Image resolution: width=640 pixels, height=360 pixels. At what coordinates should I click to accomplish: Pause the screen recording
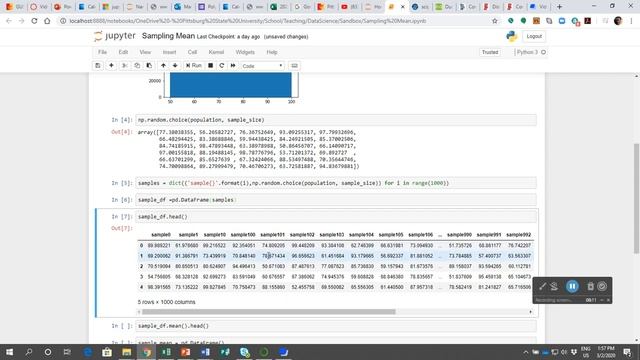572,287
